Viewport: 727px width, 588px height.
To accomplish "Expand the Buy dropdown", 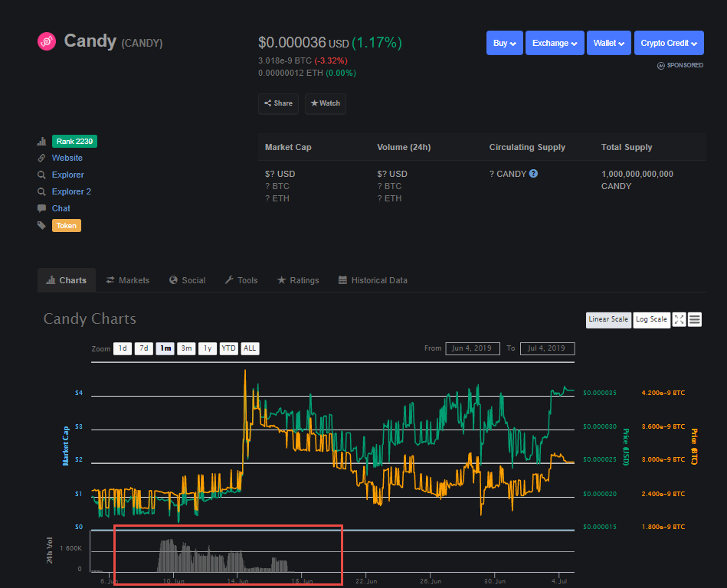I will (504, 43).
